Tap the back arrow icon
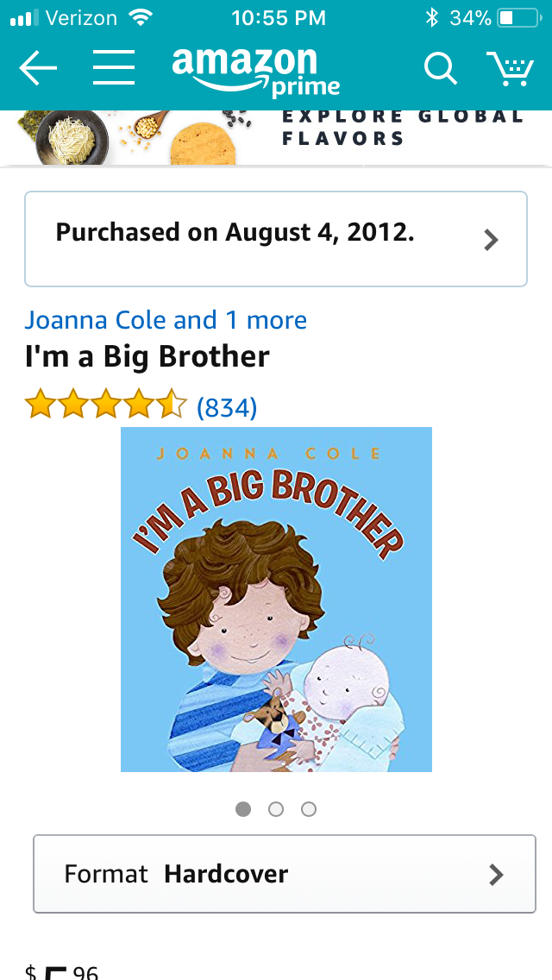Screen dimensions: 552x980 tap(38, 67)
